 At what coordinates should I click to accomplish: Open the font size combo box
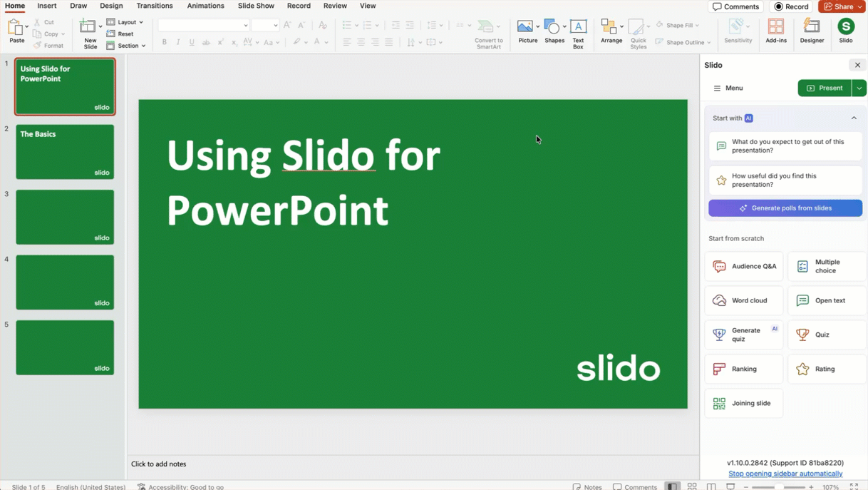pos(264,25)
